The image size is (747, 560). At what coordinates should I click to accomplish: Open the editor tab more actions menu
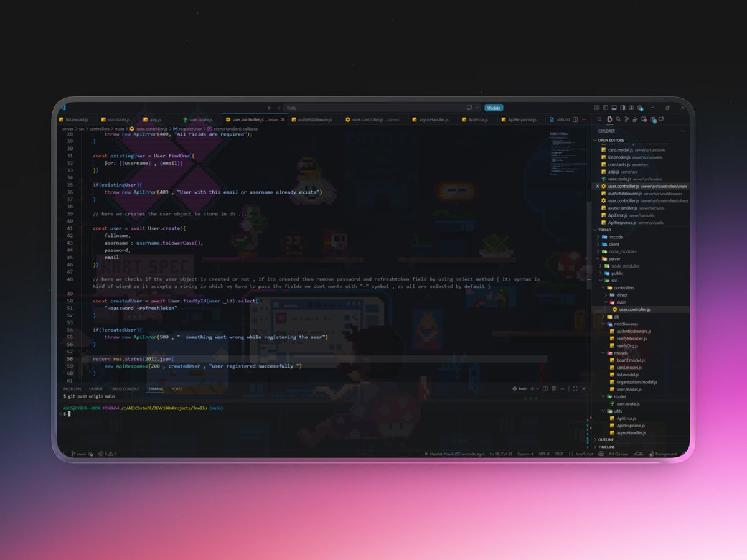[583, 119]
